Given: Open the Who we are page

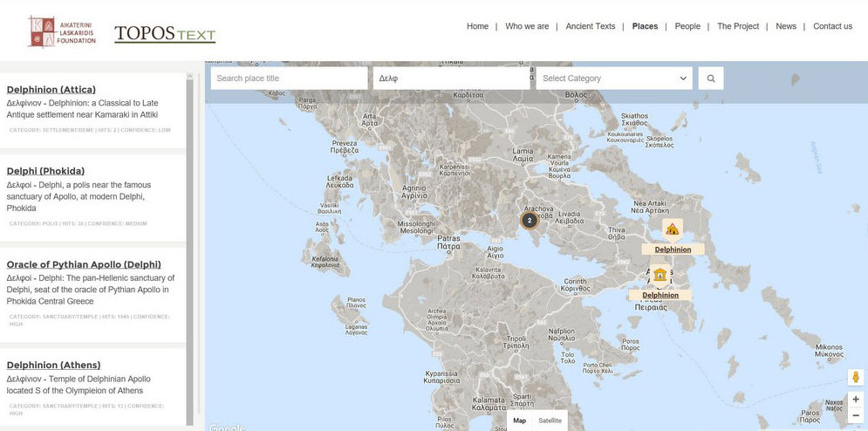Looking at the screenshot, I should (527, 26).
